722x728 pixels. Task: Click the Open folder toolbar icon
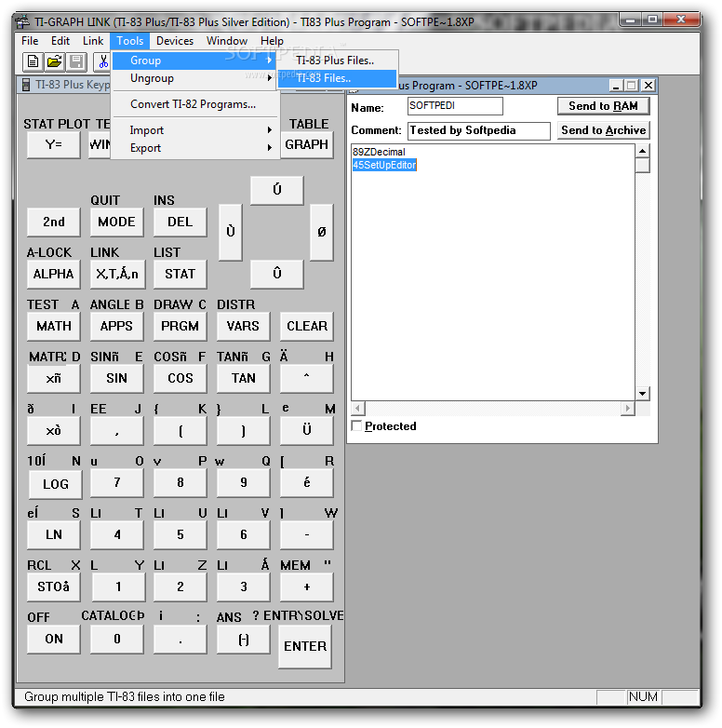click(x=55, y=61)
